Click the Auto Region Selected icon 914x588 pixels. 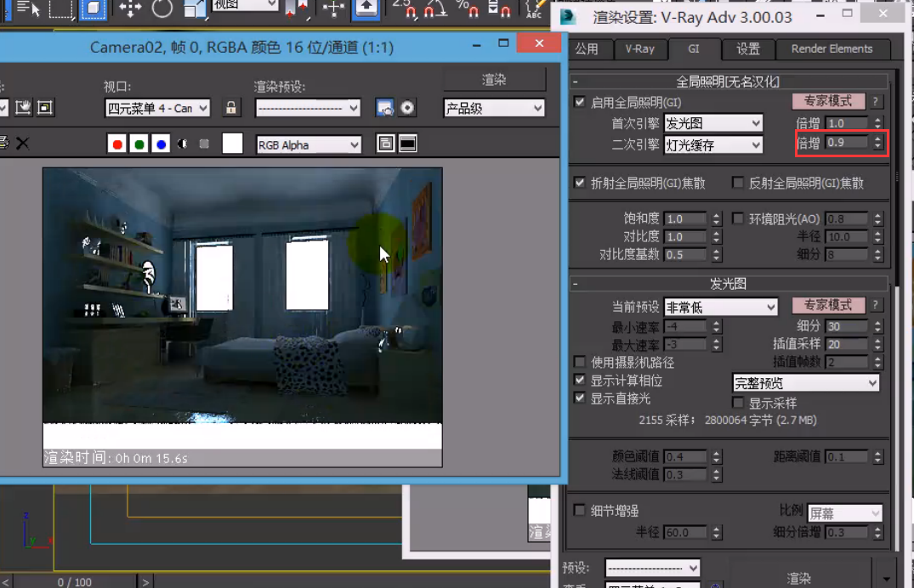[x=45, y=108]
